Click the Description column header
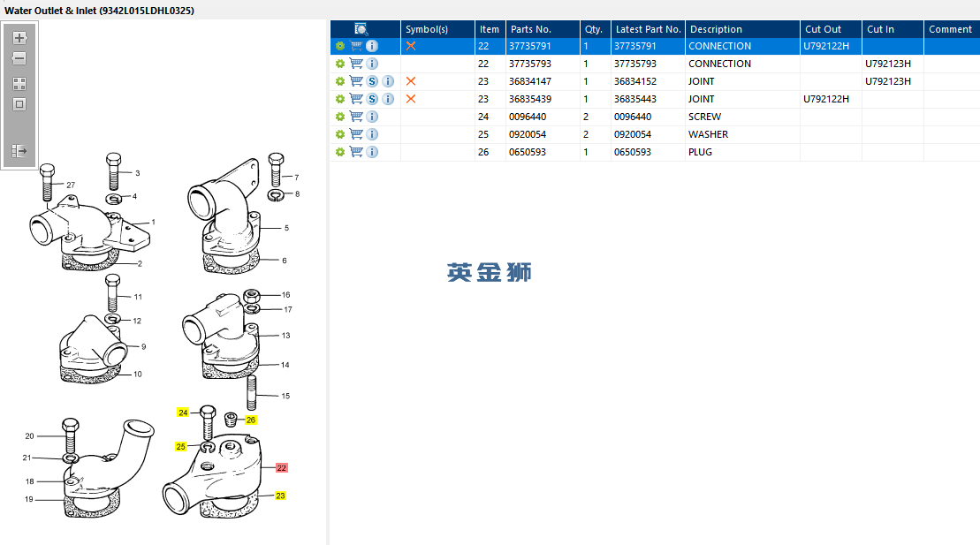Screen dimensions: 980x545 (x=717, y=29)
